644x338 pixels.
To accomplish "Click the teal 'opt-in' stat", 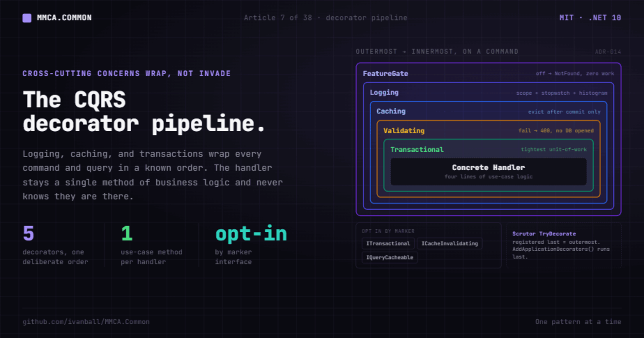I will coord(251,234).
